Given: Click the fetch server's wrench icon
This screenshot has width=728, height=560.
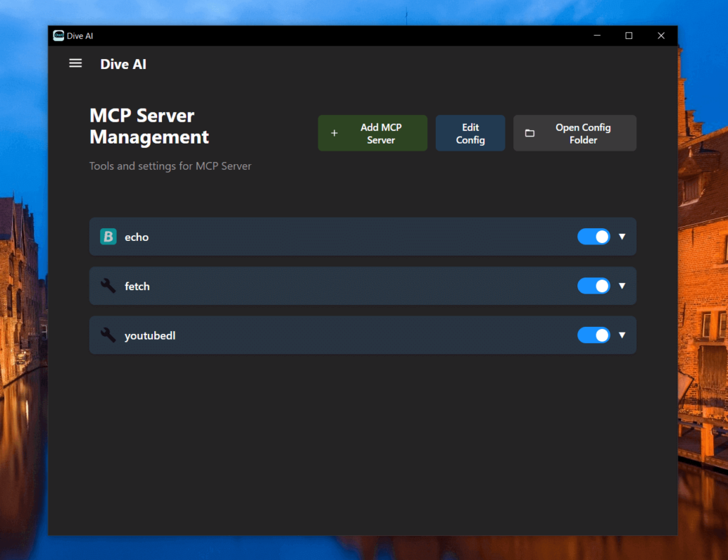Looking at the screenshot, I should (x=108, y=286).
